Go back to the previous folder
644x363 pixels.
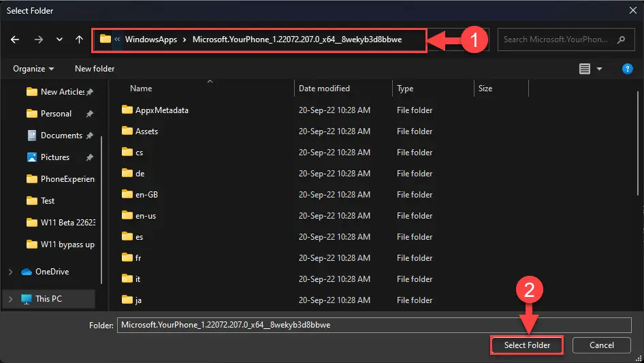pyautogui.click(x=15, y=40)
